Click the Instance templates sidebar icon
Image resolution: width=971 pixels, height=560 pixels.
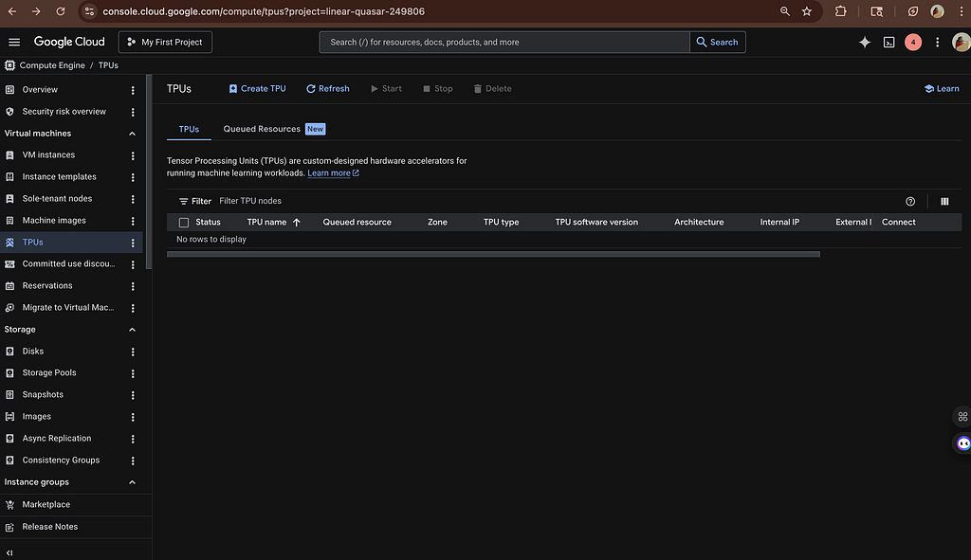point(9,177)
